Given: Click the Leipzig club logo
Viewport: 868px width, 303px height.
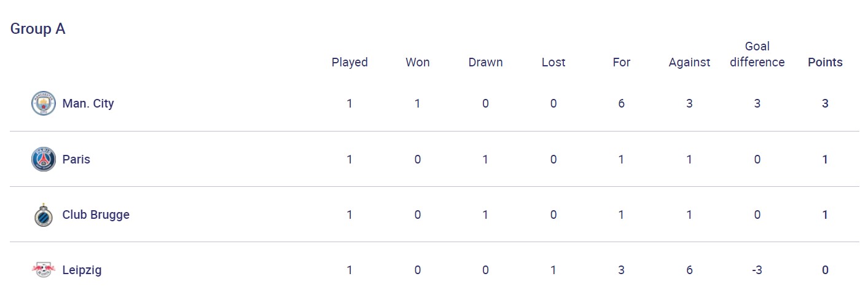Looking at the screenshot, I should click(43, 270).
